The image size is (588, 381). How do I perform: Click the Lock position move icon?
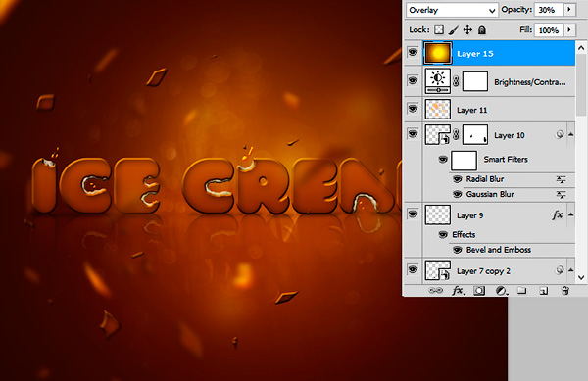(x=467, y=30)
